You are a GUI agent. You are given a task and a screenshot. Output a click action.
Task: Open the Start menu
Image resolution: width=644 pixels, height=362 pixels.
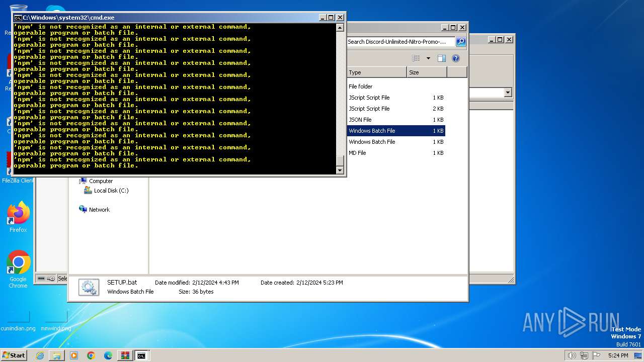click(14, 355)
